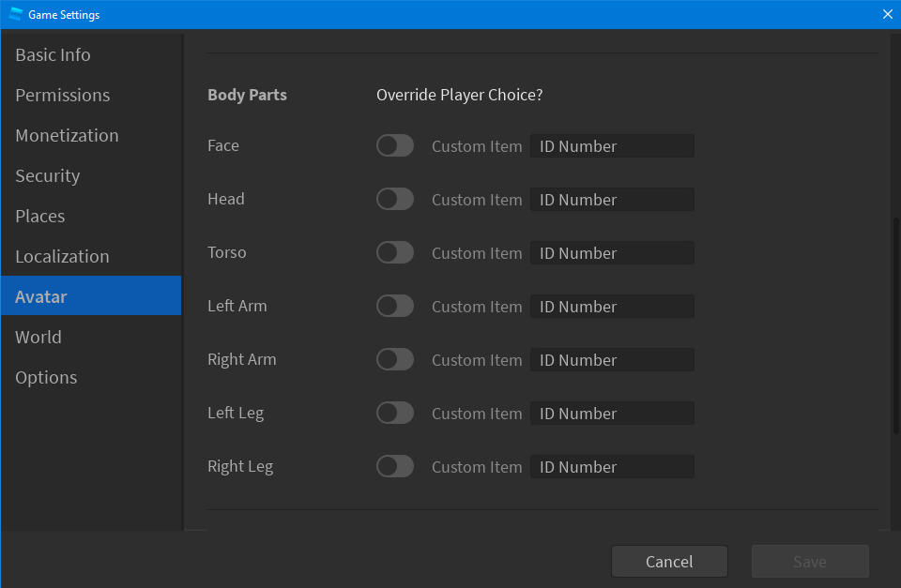Enable override for Head

tap(395, 199)
